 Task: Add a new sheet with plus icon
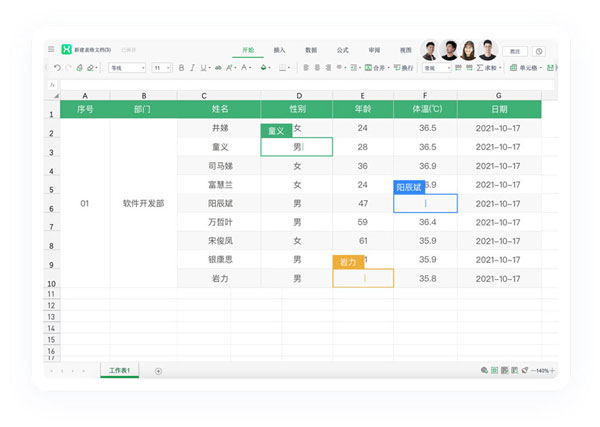click(158, 371)
